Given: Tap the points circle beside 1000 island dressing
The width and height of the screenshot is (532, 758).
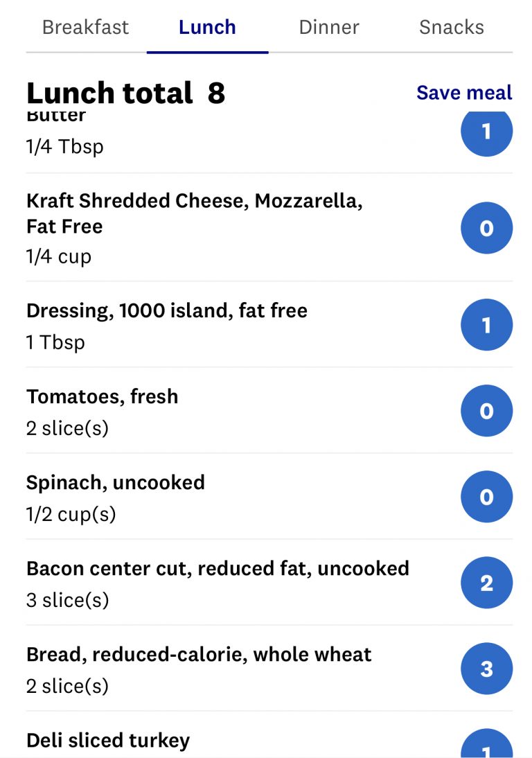Looking at the screenshot, I should (x=486, y=324).
